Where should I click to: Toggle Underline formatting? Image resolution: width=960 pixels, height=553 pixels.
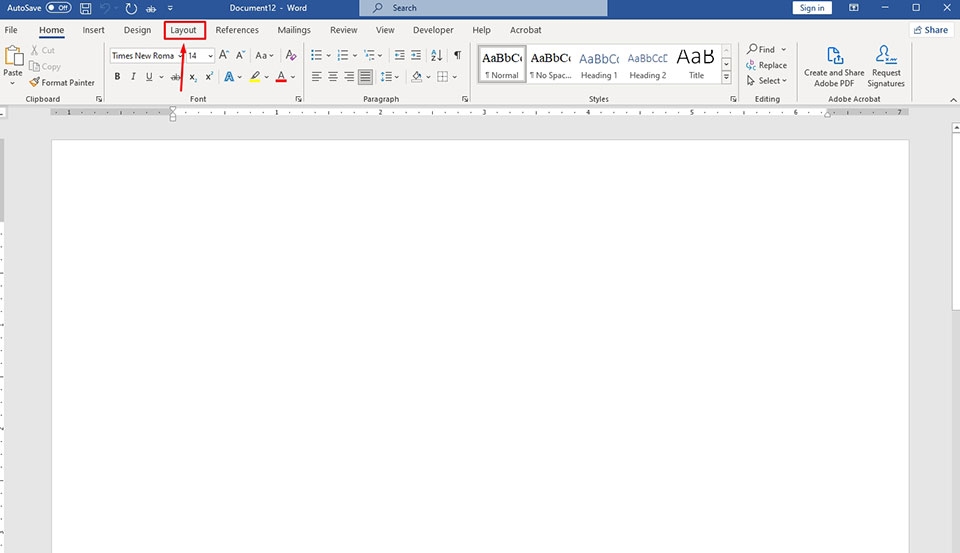(149, 77)
